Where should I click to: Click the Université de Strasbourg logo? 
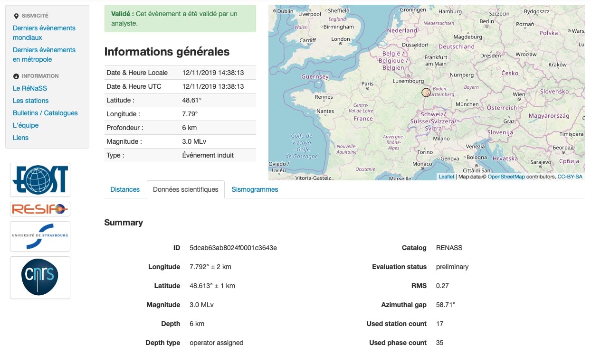(40, 236)
